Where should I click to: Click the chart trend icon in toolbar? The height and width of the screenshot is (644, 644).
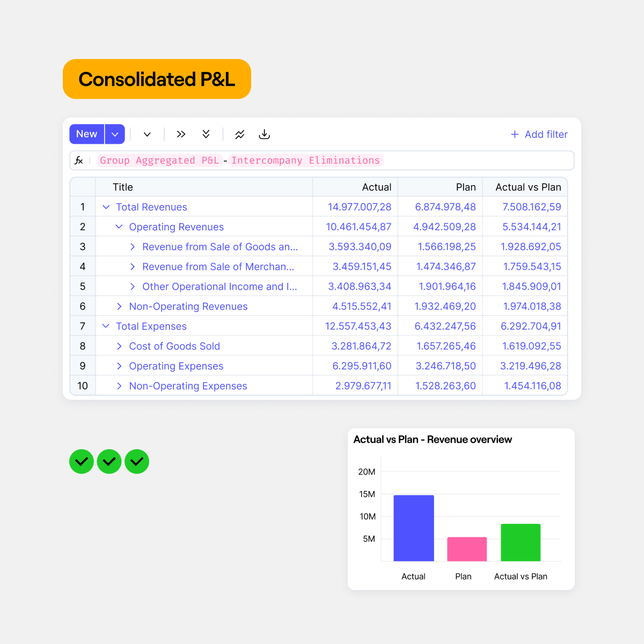pyautogui.click(x=240, y=134)
